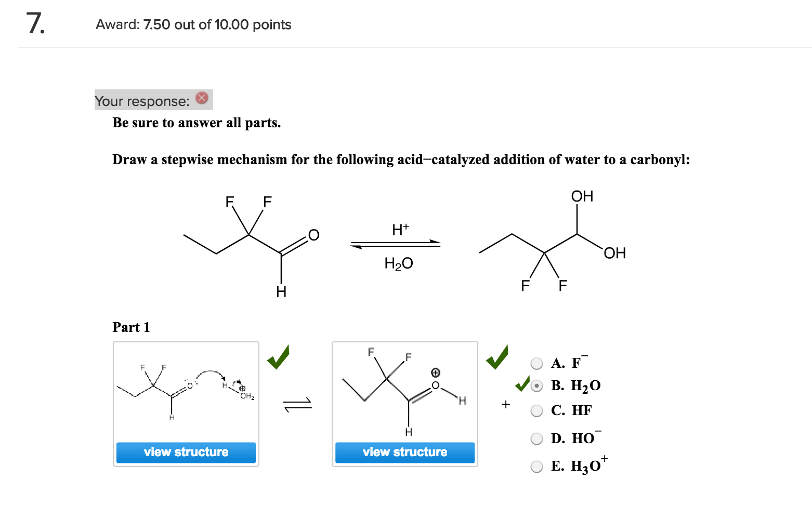Screen dimensions: 812x506
Task: Click the Part 1 heading
Action: click(131, 327)
